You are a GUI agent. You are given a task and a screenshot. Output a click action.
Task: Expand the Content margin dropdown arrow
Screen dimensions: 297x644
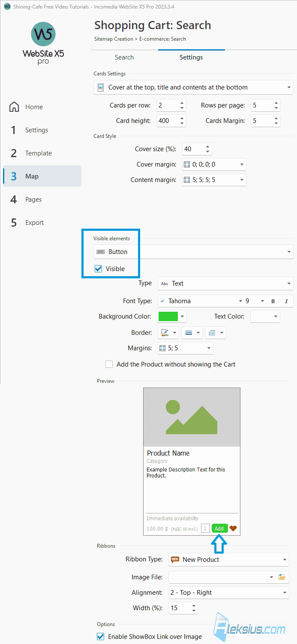pos(242,180)
